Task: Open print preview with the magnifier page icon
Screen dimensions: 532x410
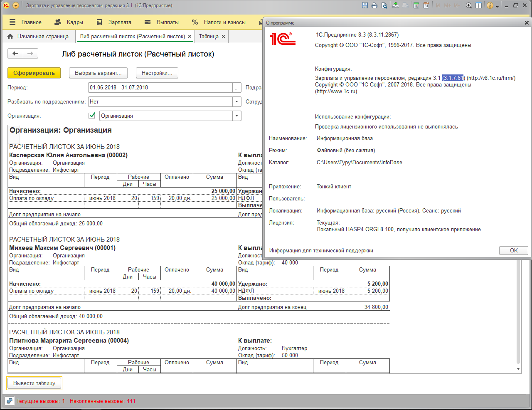Action: [384, 5]
